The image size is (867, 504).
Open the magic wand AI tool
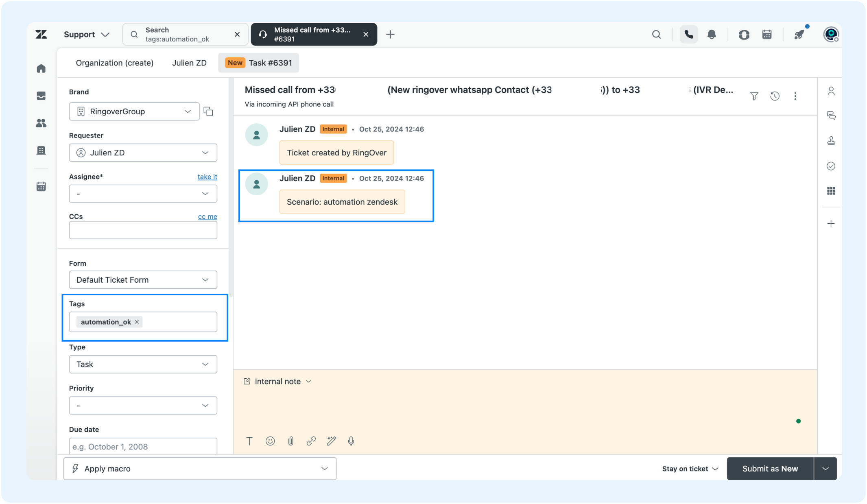click(331, 441)
